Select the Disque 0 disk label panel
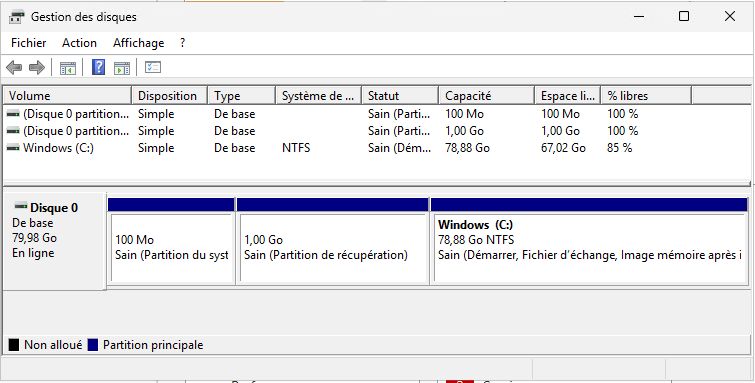Image resolution: width=755 pixels, height=383 pixels. coord(54,241)
